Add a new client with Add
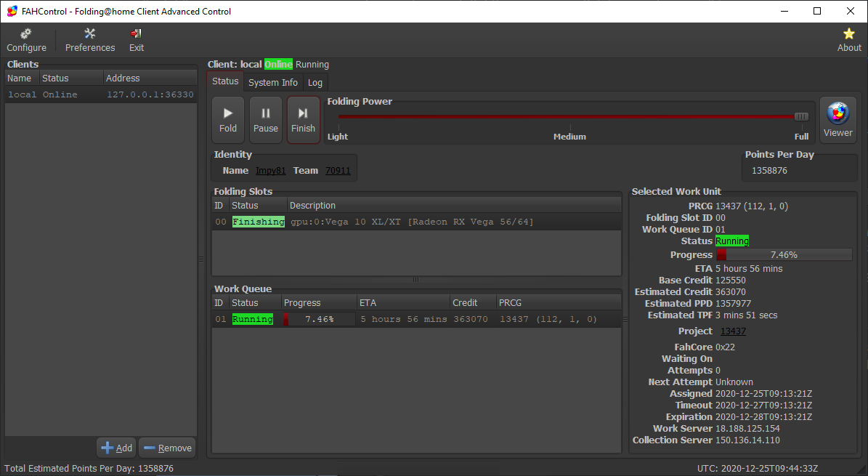Image resolution: width=868 pixels, height=476 pixels. 117,448
